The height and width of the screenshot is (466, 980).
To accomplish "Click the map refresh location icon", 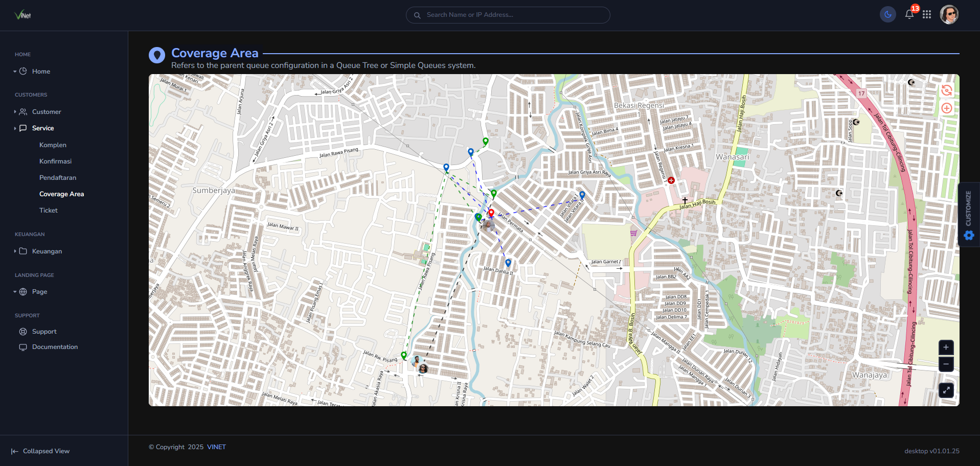I will (946, 90).
